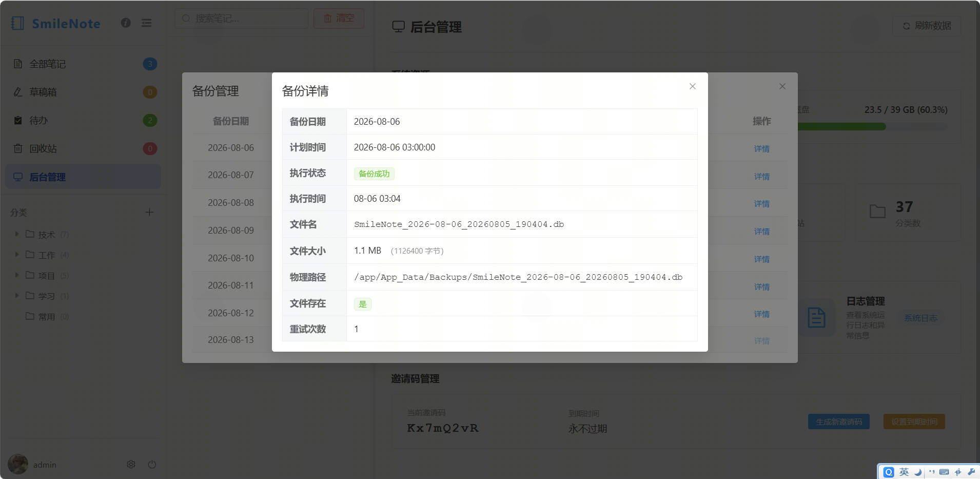
Task: Click the disk usage progress bar
Action: coord(872,126)
